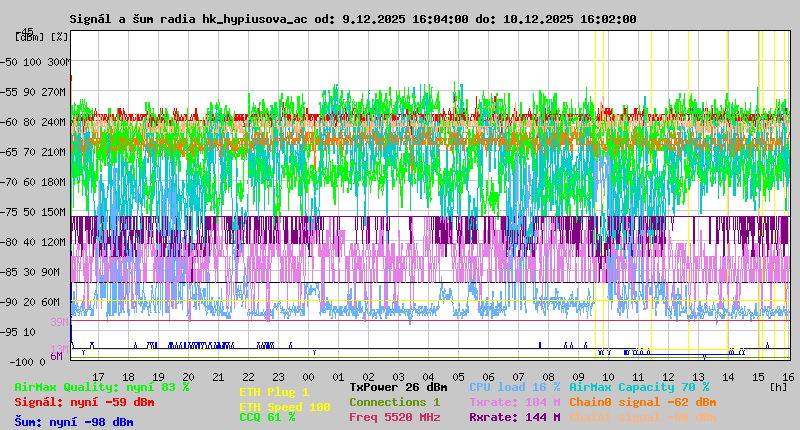Select the red Signál -59 dBm legend entry

[84, 402]
